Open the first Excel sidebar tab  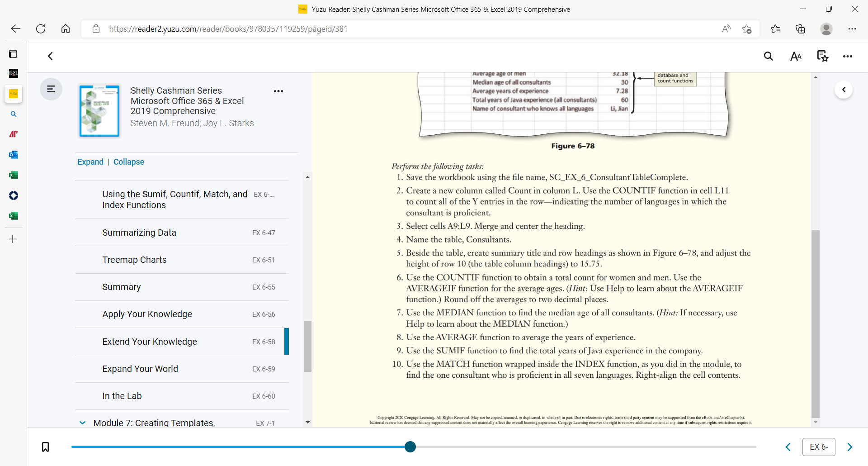coord(14,175)
